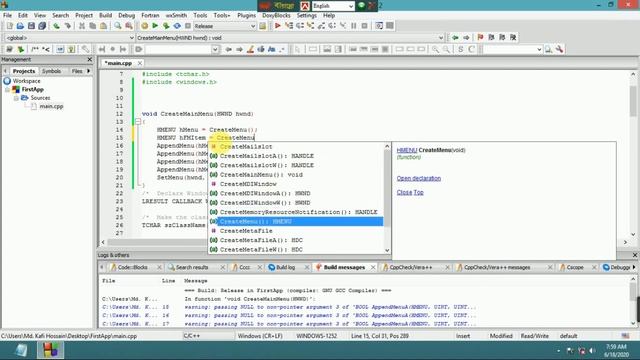Click the Open declaration link
Image resolution: width=640 pixels, height=360 pixels.
click(x=419, y=178)
